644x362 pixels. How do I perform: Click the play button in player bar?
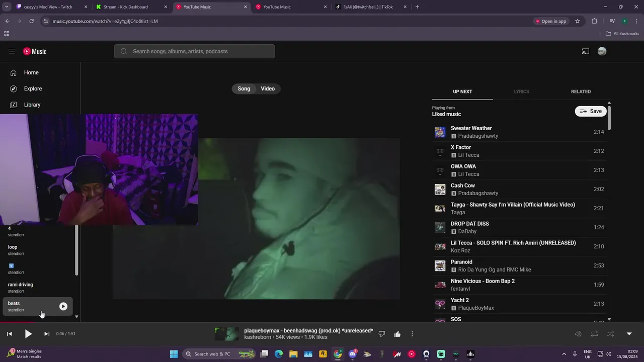pos(28,334)
